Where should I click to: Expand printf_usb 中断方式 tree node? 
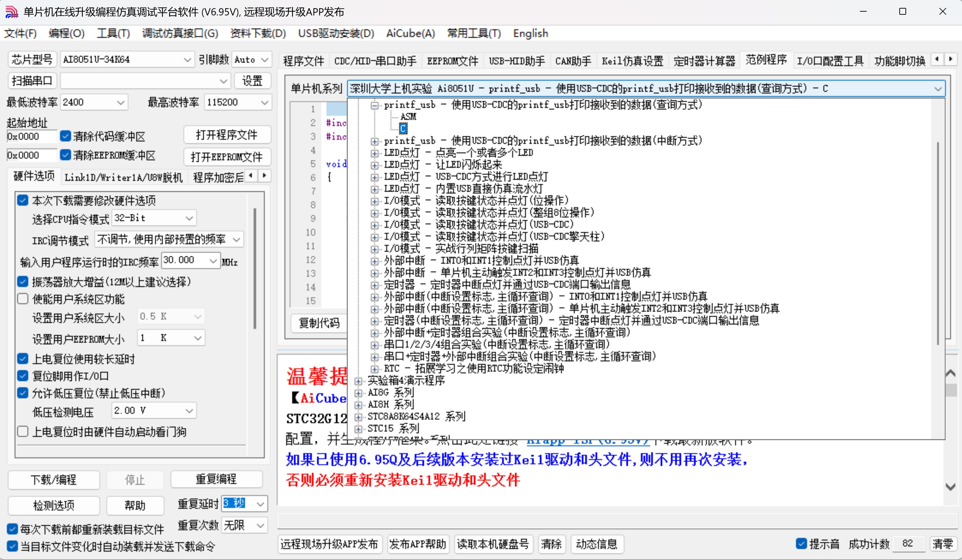pyautogui.click(x=375, y=141)
